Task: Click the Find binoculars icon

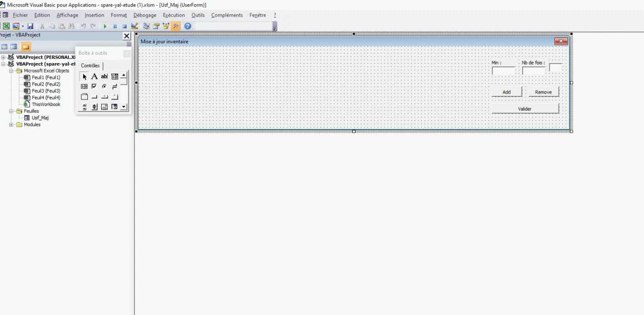Action: coord(71,26)
